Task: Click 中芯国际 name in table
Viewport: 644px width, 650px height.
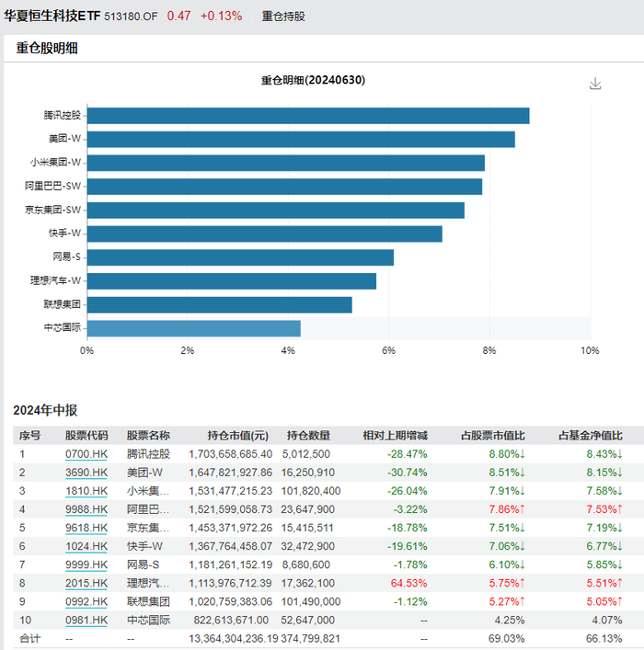Action: [x=148, y=621]
